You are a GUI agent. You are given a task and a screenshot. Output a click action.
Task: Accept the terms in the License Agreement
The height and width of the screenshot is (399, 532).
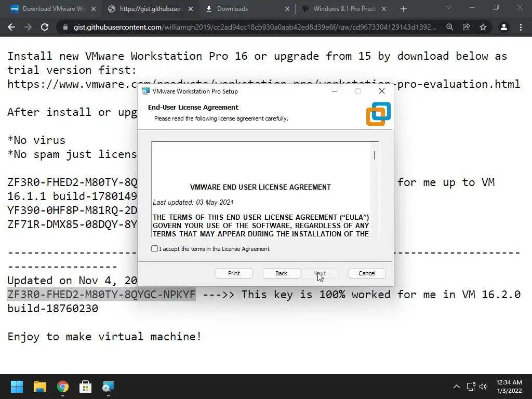coord(154,249)
